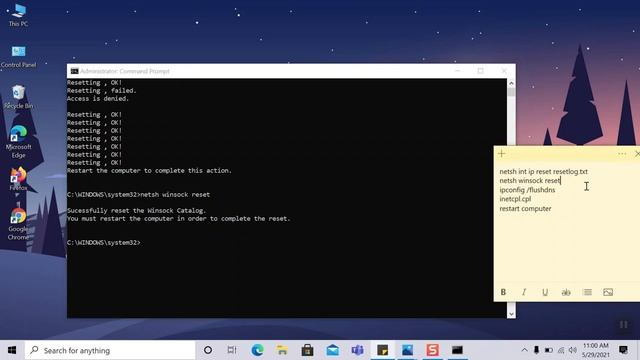640x360 pixels.
Task: Open the Action Center notifications
Action: point(623,350)
